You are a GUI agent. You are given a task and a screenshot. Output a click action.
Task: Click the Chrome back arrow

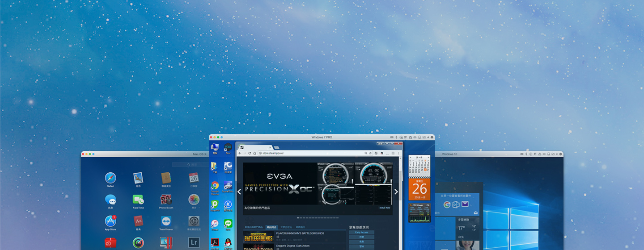click(x=239, y=153)
